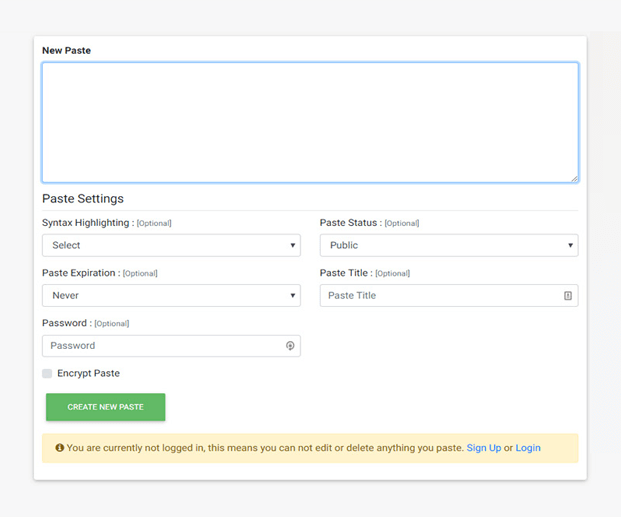Click the Paste Expiration field label

[x=80, y=273]
